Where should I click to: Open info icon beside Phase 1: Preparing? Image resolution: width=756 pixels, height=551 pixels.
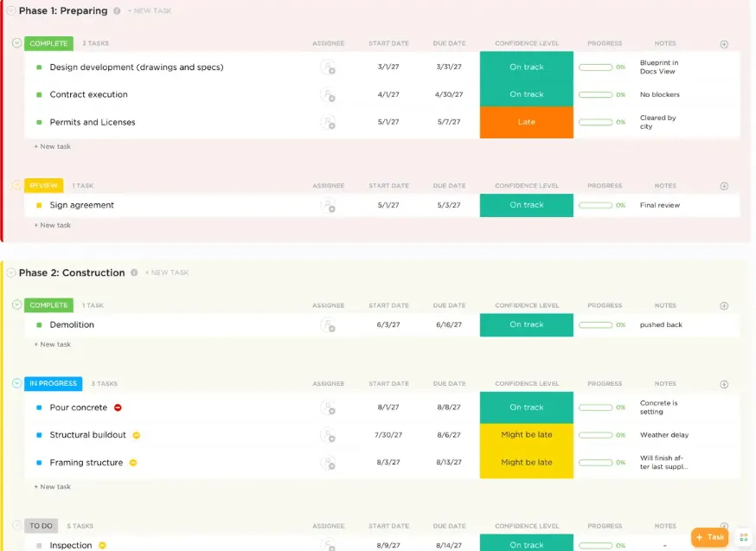coord(117,10)
